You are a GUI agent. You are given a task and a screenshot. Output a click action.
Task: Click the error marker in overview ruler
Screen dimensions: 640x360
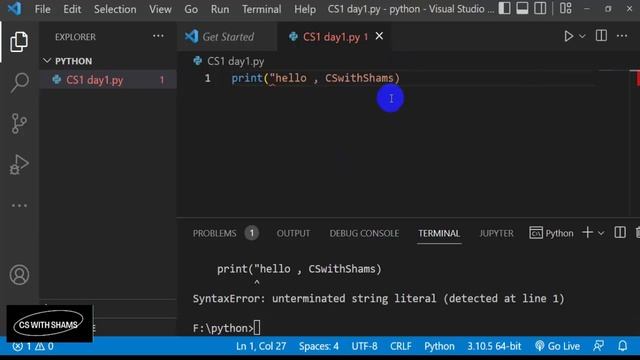(x=637, y=78)
